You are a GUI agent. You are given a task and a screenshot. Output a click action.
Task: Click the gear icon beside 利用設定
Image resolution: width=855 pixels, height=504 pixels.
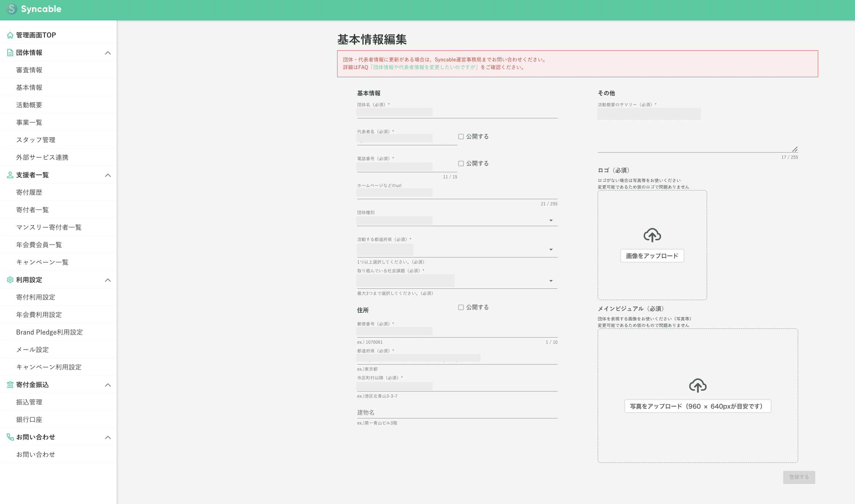(x=10, y=280)
